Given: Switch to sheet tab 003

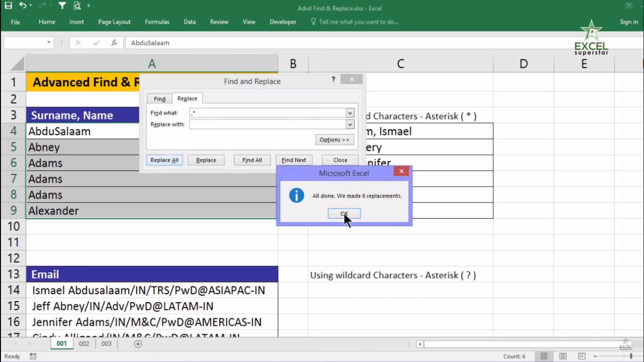Looking at the screenshot, I should [x=107, y=344].
